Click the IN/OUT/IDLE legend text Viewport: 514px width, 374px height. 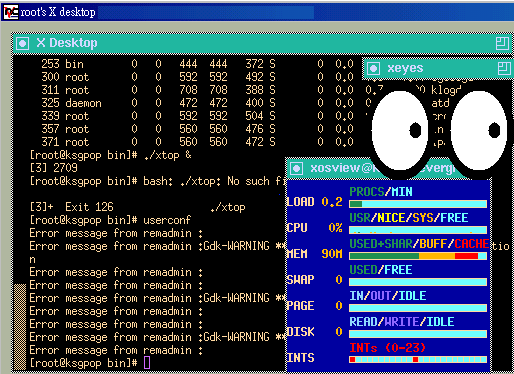pos(388,296)
